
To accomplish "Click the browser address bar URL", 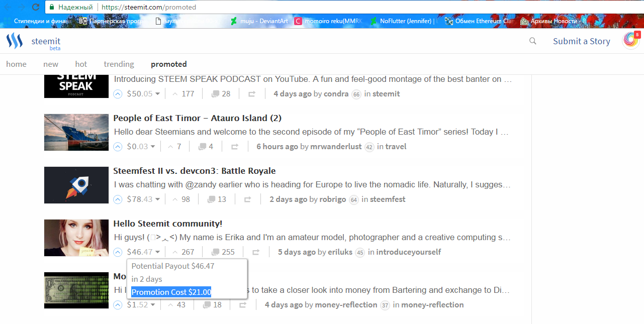I will pyautogui.click(x=149, y=7).
